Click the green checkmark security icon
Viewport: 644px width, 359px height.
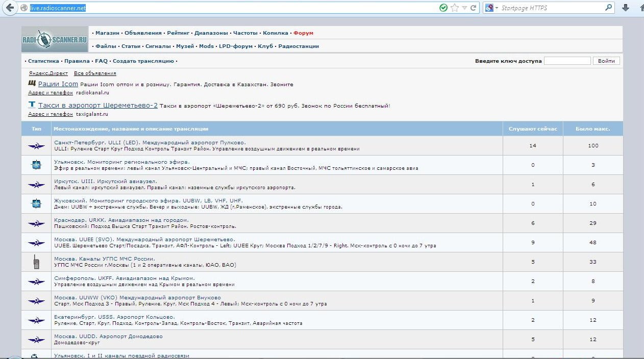(x=443, y=8)
